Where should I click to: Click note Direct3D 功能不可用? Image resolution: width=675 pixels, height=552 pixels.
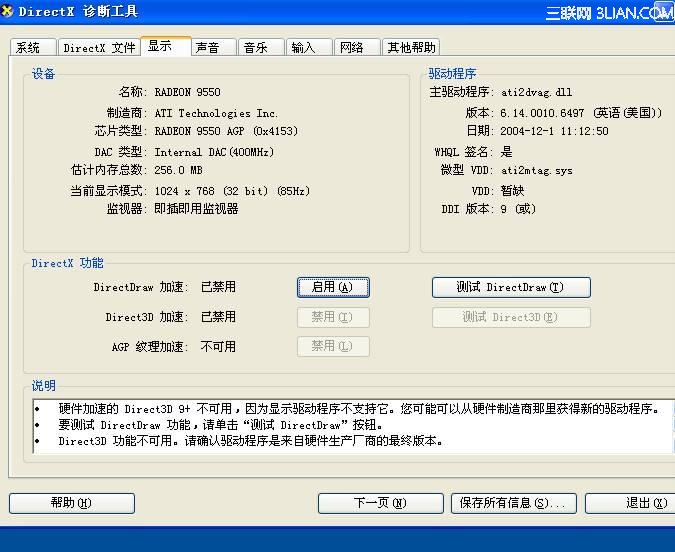click(x=251, y=441)
